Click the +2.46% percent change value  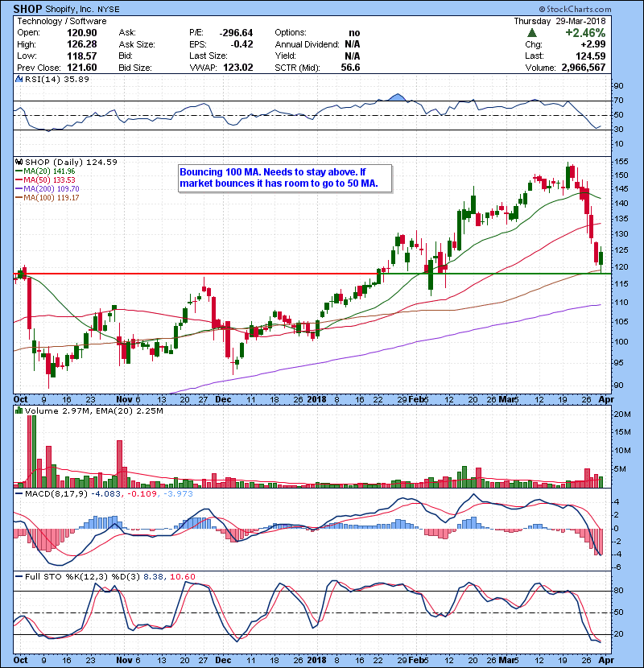[x=585, y=33]
